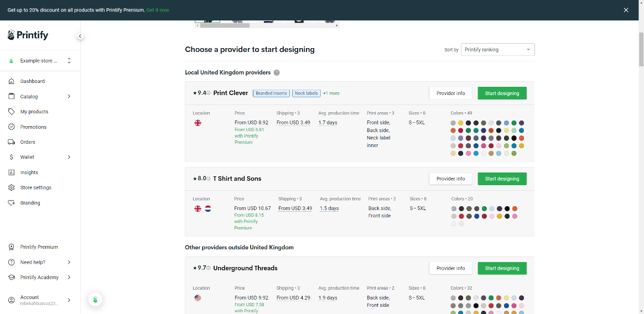The height and width of the screenshot is (314, 644).
Task: Expand the Printify Academy chevron
Action: (69, 278)
